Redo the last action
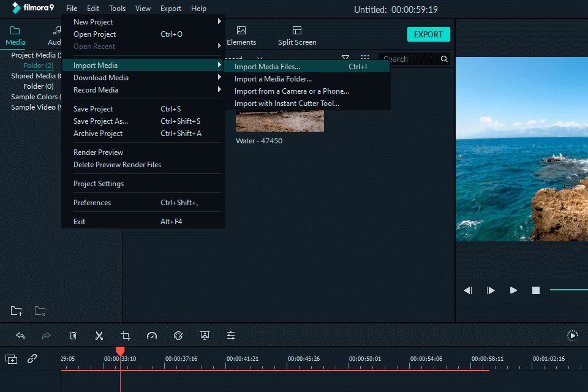This screenshot has height=392, width=588. tap(45, 335)
